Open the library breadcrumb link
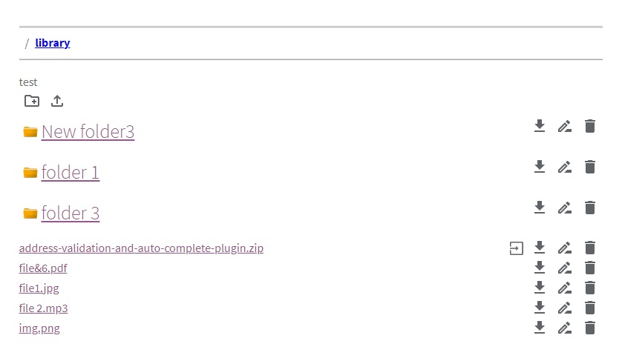This screenshot has height=364, width=622. click(53, 43)
